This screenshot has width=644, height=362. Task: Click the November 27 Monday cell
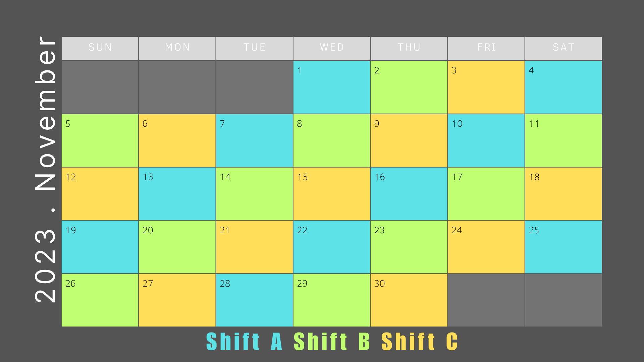click(177, 300)
